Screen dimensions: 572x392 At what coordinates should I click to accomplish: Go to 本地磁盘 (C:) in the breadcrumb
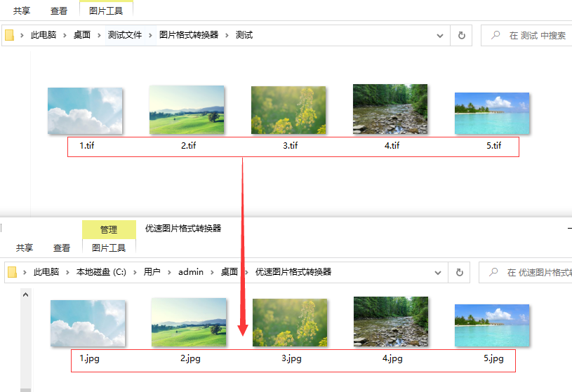[x=101, y=272]
